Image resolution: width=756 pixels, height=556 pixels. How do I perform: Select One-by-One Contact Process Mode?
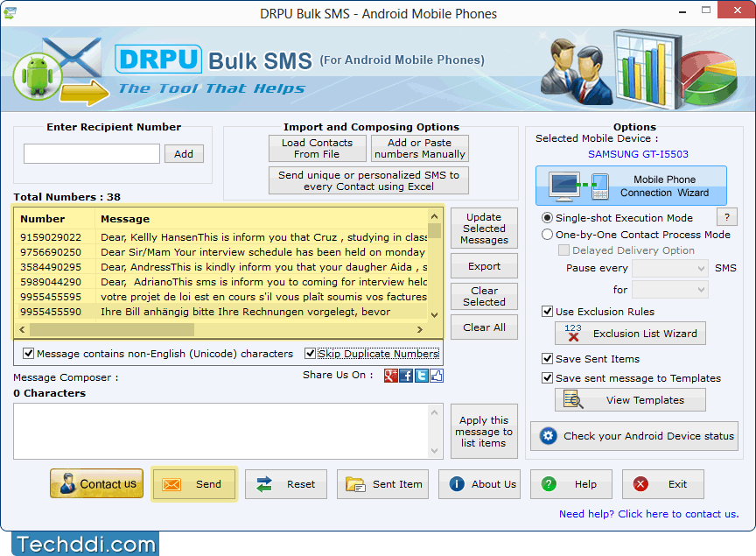(547, 235)
